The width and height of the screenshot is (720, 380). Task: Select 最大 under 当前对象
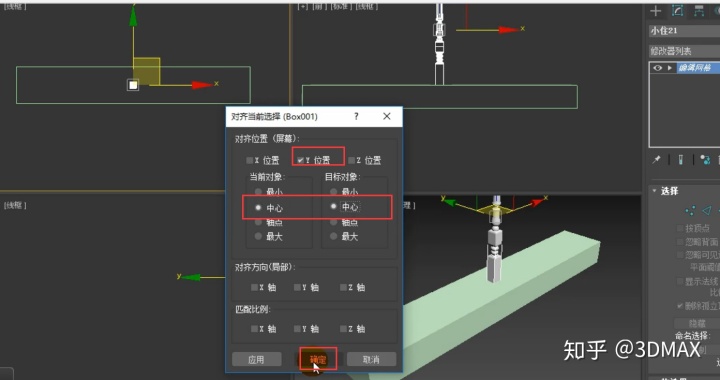(258, 236)
